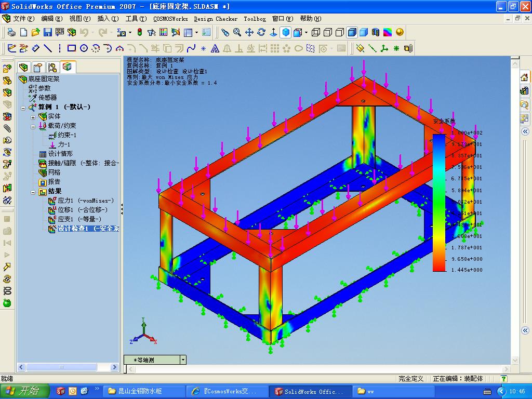Toggle the gold sphere render icon
Viewport: 532px width, 399px height.
click(400, 32)
